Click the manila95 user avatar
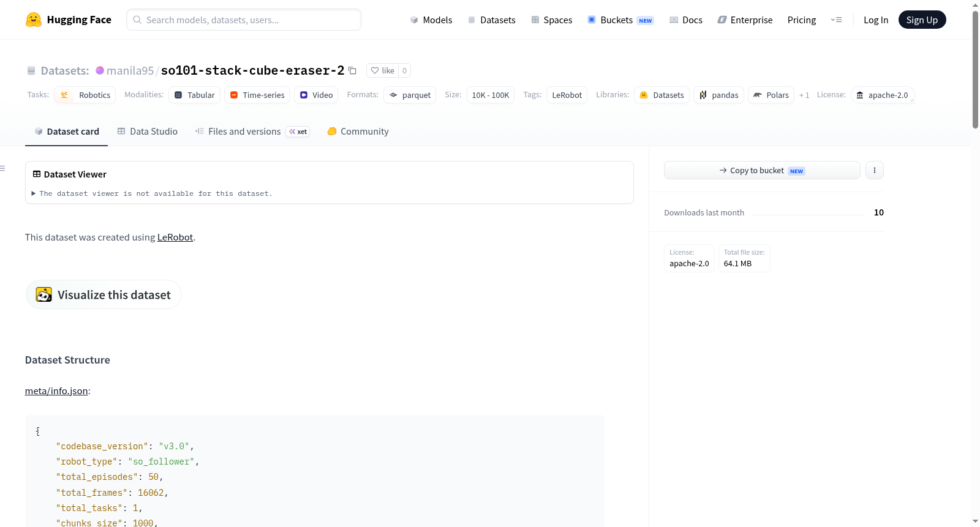This screenshot has width=980, height=527. point(100,70)
